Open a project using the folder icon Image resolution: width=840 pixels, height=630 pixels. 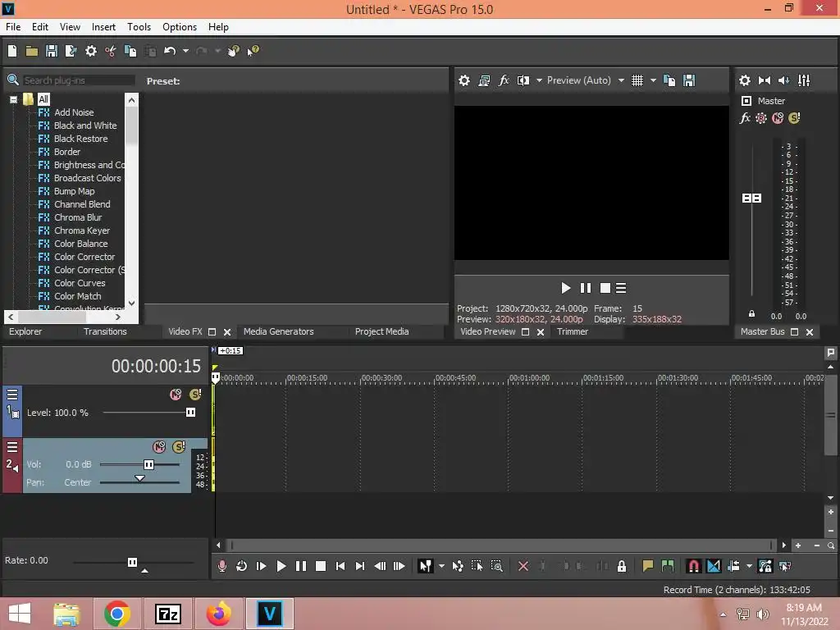coord(32,51)
